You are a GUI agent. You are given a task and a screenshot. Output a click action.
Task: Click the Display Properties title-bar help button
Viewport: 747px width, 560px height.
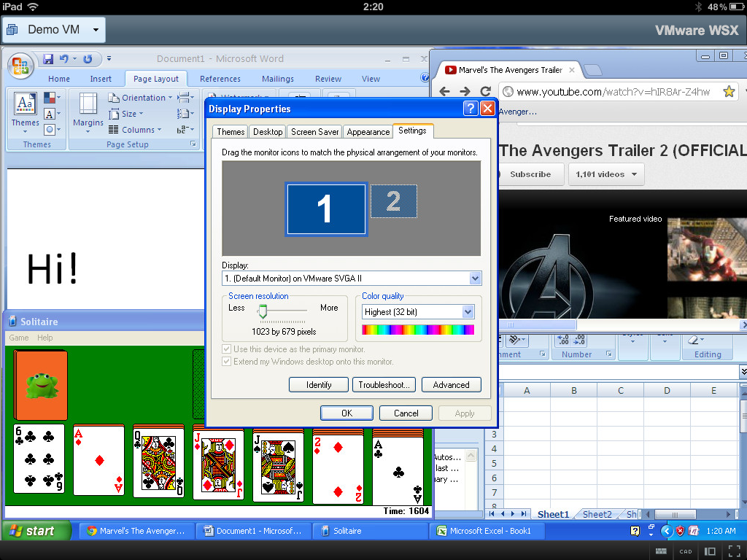pos(471,109)
